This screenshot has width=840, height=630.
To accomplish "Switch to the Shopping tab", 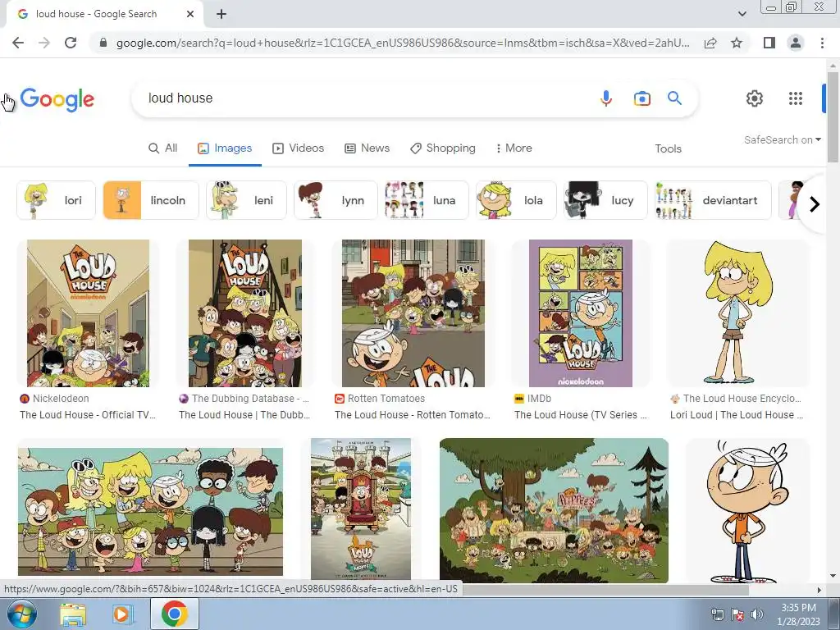I will [x=442, y=148].
